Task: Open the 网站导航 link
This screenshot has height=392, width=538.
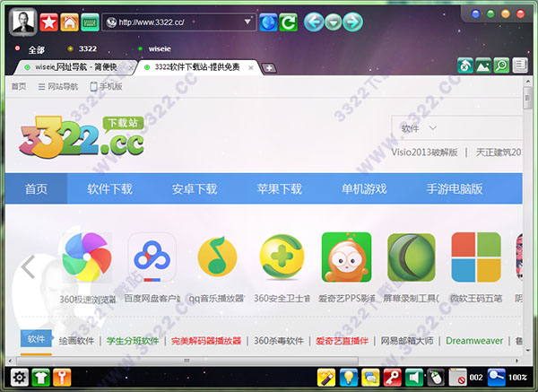Action: click(x=58, y=86)
